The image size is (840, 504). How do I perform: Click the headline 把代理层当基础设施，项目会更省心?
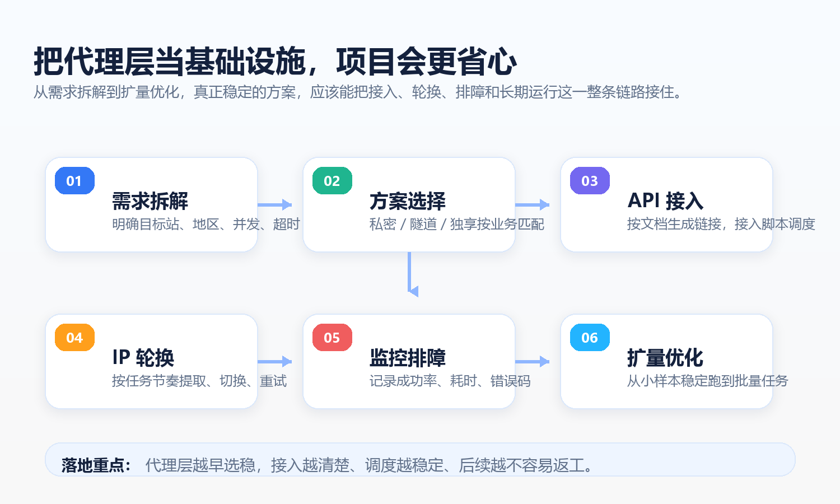275,61
